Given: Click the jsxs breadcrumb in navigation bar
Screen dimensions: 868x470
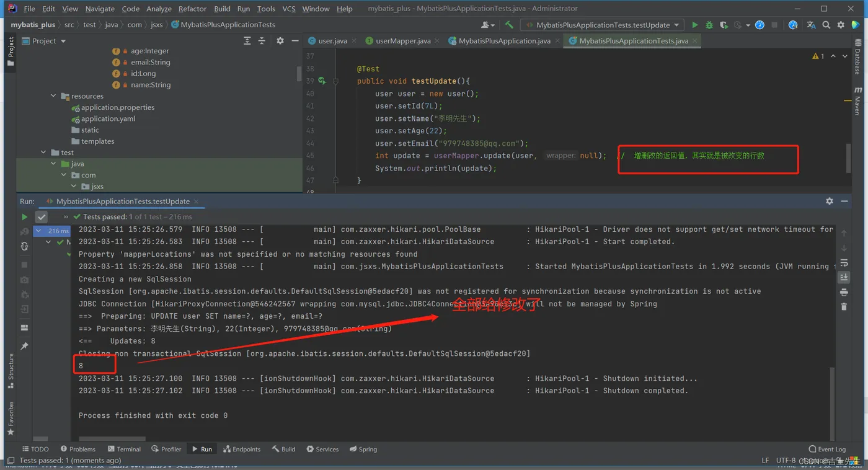Looking at the screenshot, I should point(156,25).
